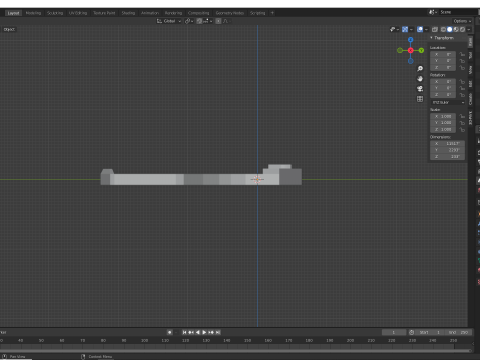The height and width of the screenshot is (360, 480).
Task: Lock the Rotation Y value
Action: [x=462, y=88]
